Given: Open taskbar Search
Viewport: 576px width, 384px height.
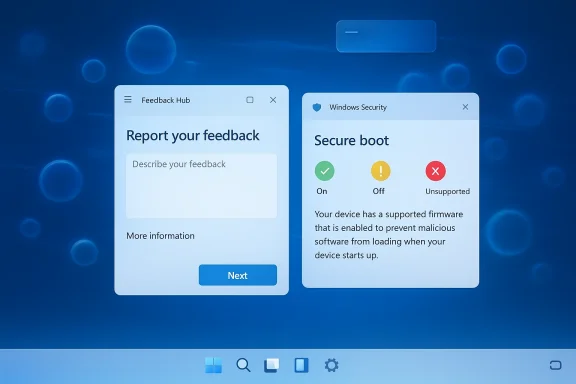Looking at the screenshot, I should 243,365.
